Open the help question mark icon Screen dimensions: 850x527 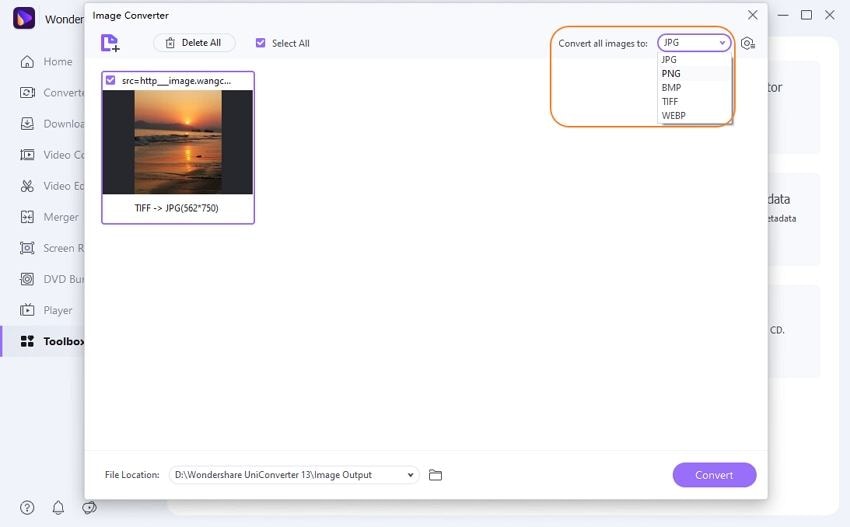27,507
